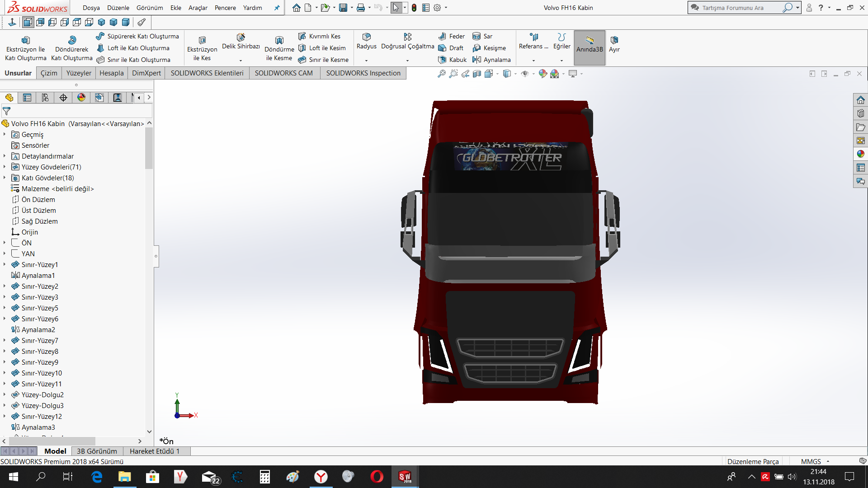Select Doğrusal Çoğaltma pattern tool
This screenshot has width=868, height=488.
[408, 42]
